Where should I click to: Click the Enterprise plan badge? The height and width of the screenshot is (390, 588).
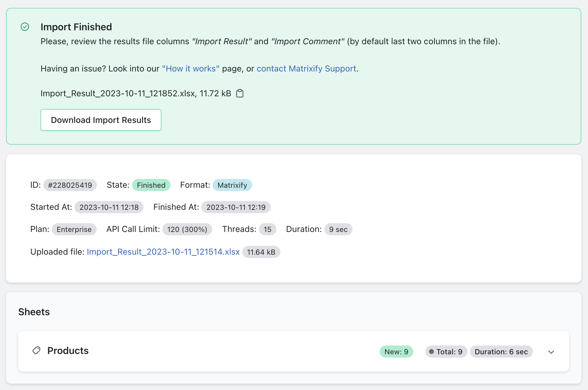coord(74,230)
